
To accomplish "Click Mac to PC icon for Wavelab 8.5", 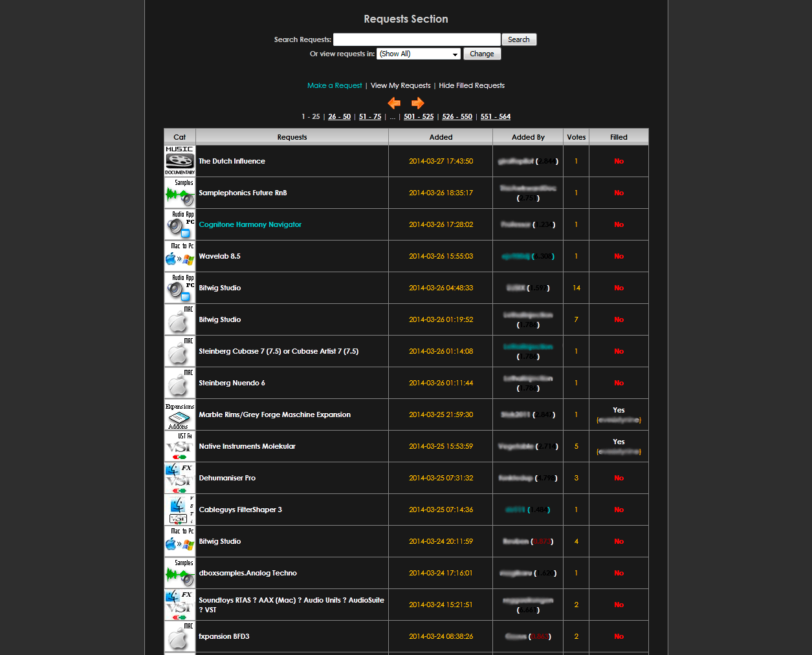I will [x=180, y=256].
